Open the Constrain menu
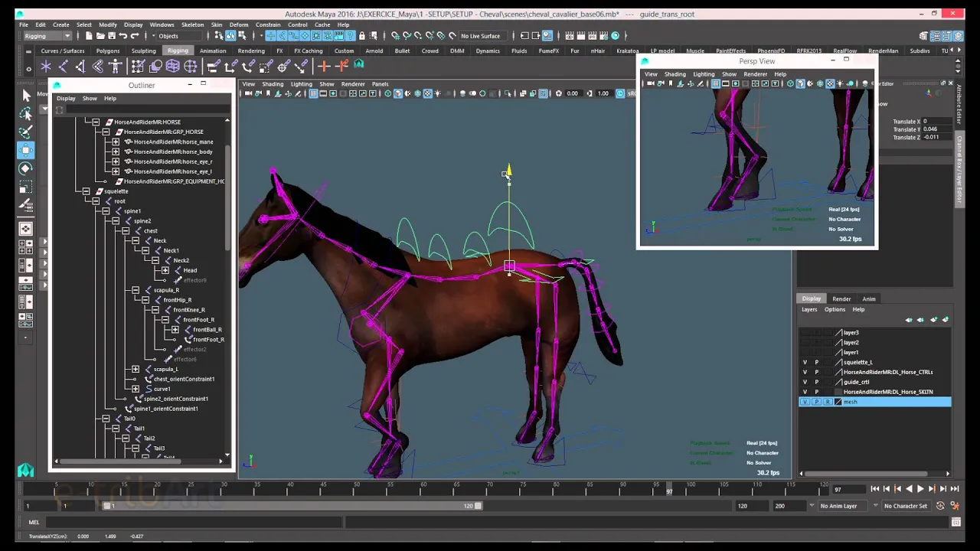Viewport: 980px width, 551px height. pyautogui.click(x=268, y=24)
